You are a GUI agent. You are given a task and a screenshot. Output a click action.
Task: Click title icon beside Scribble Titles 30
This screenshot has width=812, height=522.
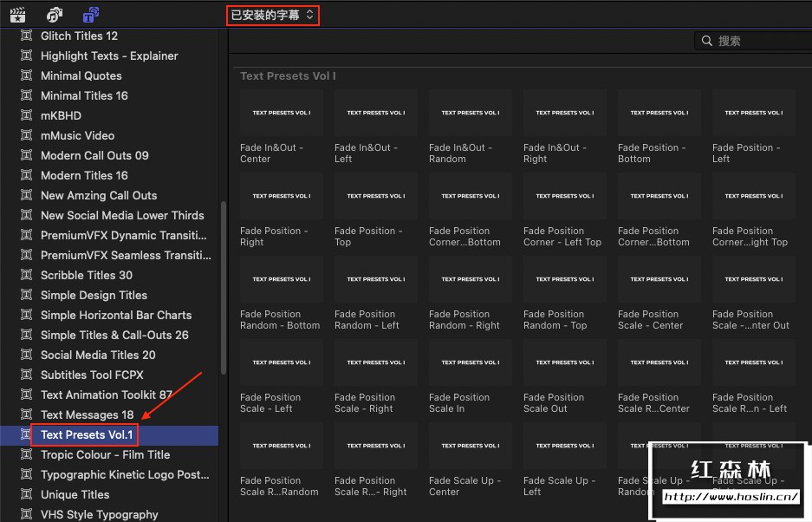click(x=26, y=275)
